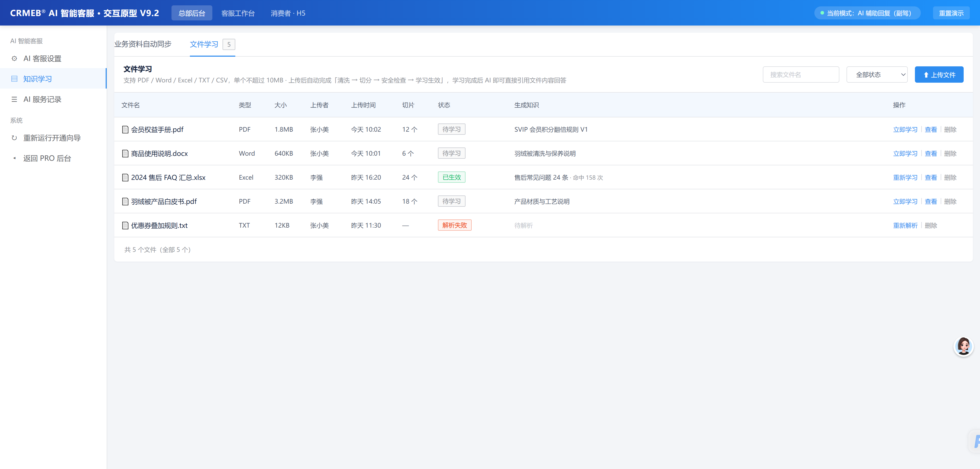Focus the 搜索文件名 search field

click(x=800, y=75)
